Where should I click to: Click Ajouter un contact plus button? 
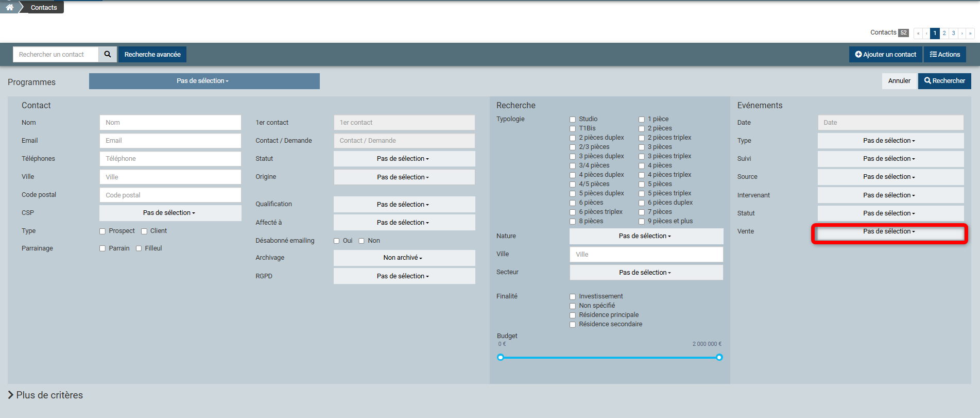coord(885,54)
